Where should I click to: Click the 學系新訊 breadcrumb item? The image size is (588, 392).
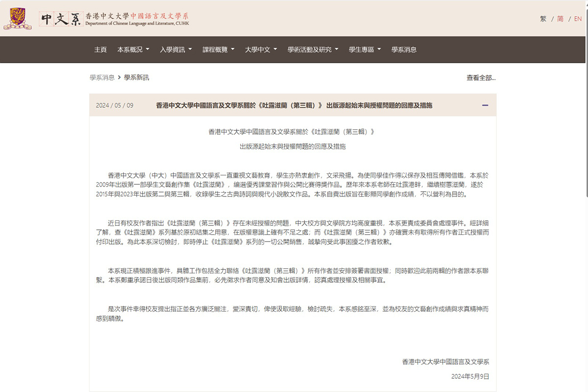pos(136,77)
